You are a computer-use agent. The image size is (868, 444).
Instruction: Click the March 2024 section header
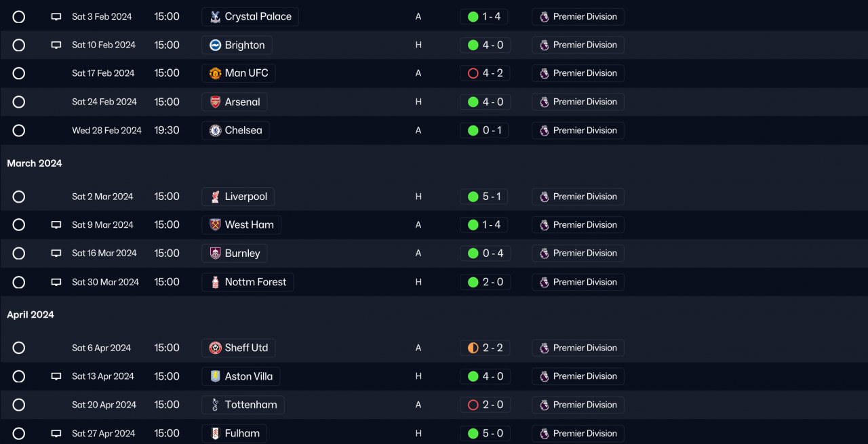(x=35, y=163)
